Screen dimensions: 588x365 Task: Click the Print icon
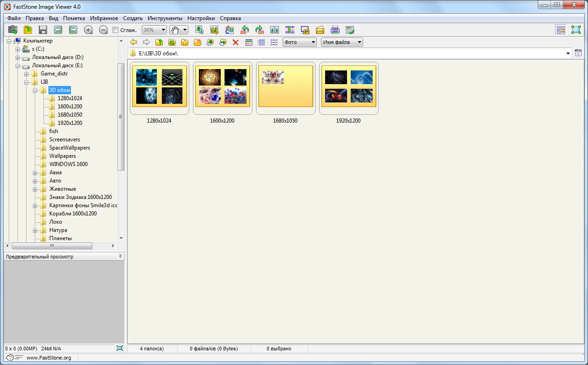tap(335, 30)
